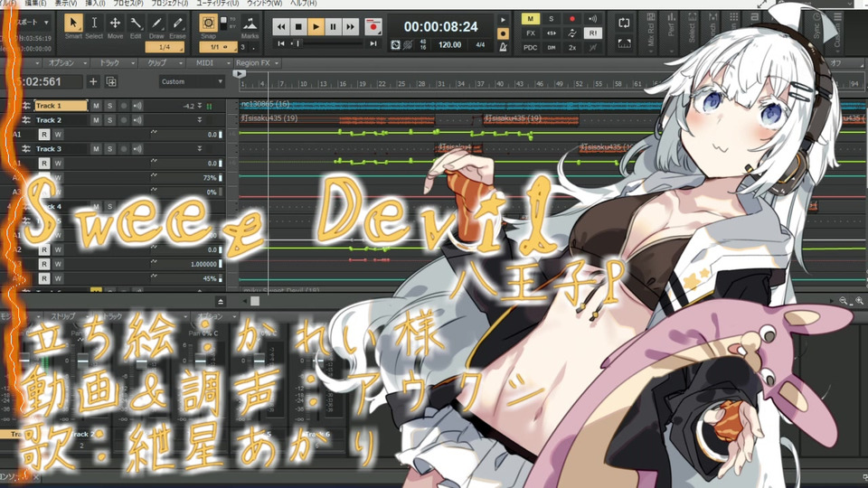The height and width of the screenshot is (488, 868).
Task: Pick the Edit tool
Action: (136, 23)
